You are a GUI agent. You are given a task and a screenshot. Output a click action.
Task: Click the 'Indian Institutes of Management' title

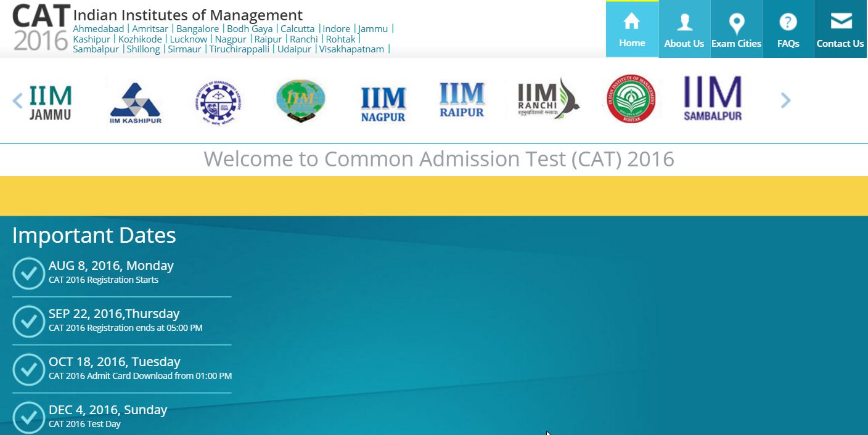[188, 15]
